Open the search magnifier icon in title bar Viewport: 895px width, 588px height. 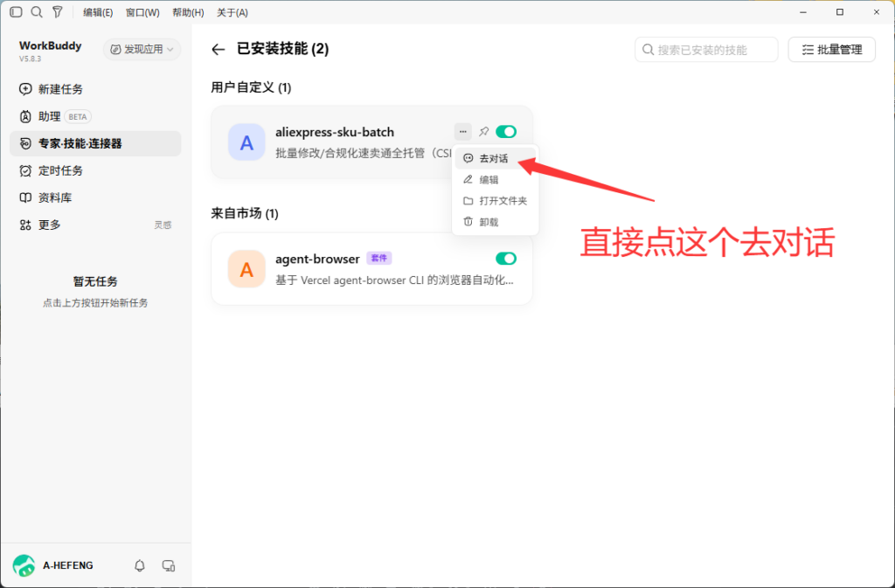(37, 12)
